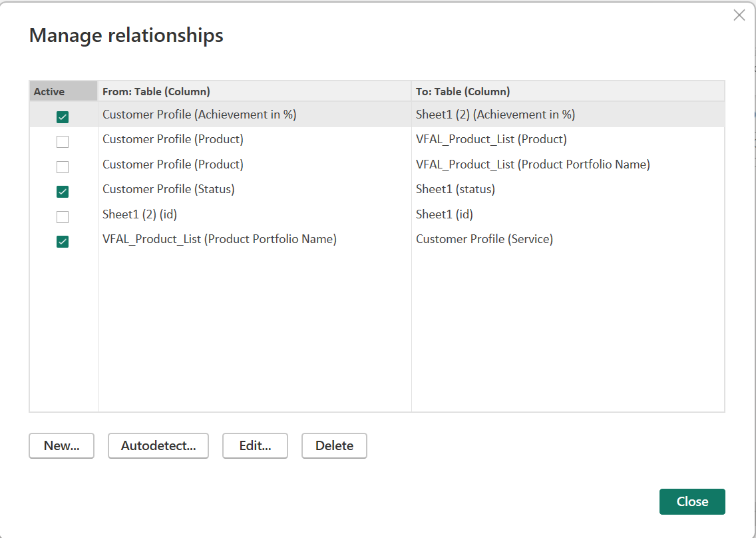Image resolution: width=756 pixels, height=538 pixels.
Task: Uncheck Active for Customer Profile (Achievement in %)
Action: coord(62,117)
